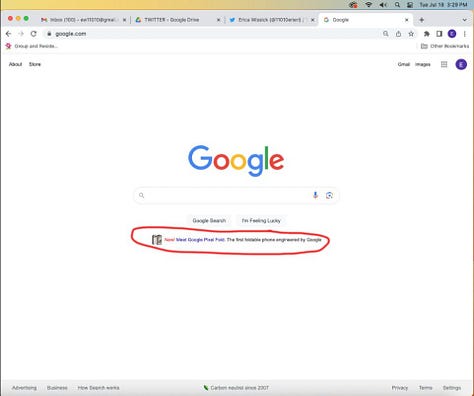474x396 pixels.
Task: Click the magnifier icon in search box
Action: click(142, 195)
